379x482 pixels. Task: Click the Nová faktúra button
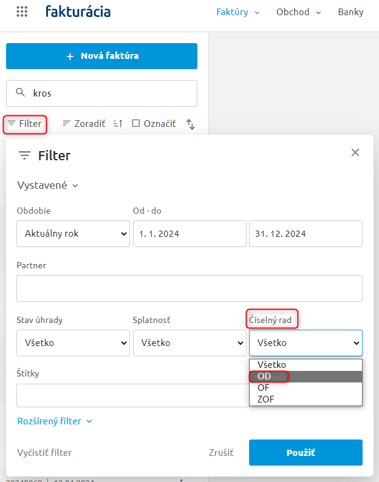coord(102,56)
